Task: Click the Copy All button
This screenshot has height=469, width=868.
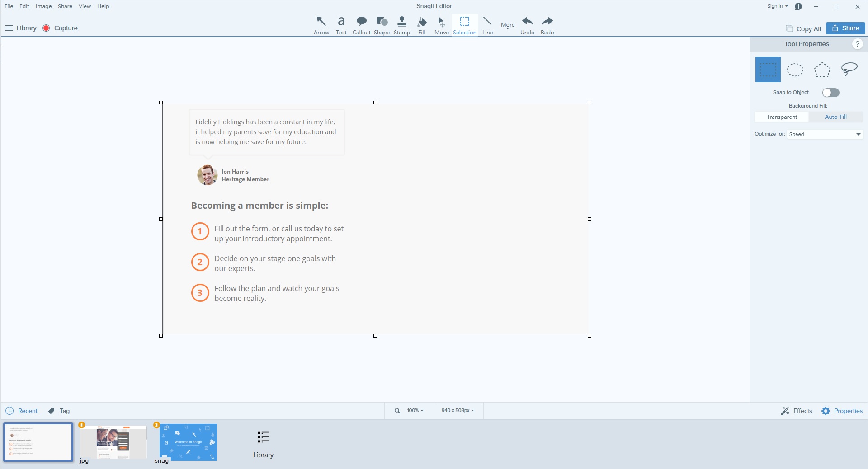Action: [x=803, y=28]
